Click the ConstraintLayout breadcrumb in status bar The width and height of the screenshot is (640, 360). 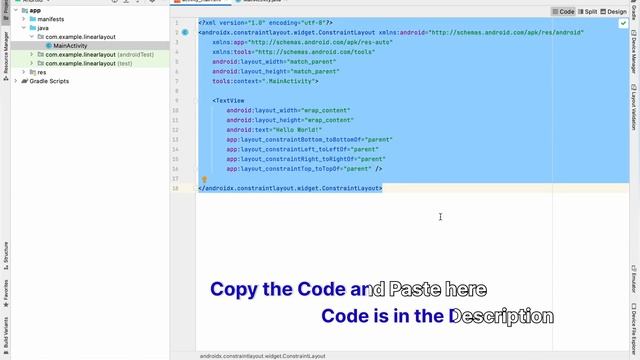[x=262, y=356]
